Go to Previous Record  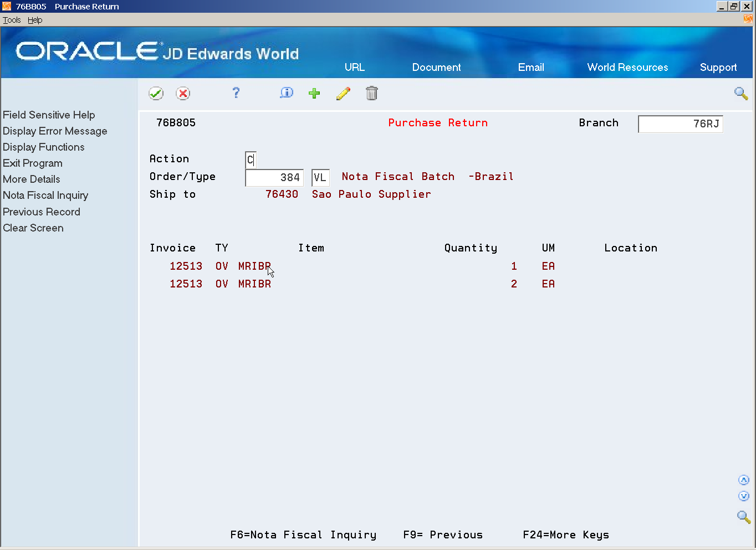point(42,212)
